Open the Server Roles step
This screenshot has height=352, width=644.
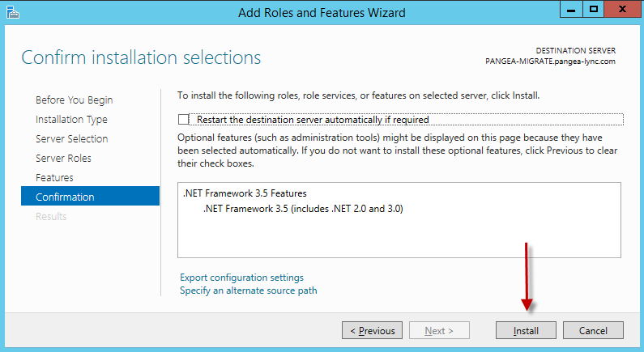click(63, 158)
